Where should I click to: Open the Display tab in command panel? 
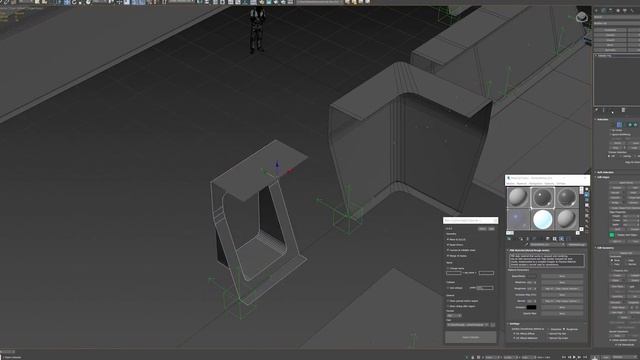[x=625, y=10]
